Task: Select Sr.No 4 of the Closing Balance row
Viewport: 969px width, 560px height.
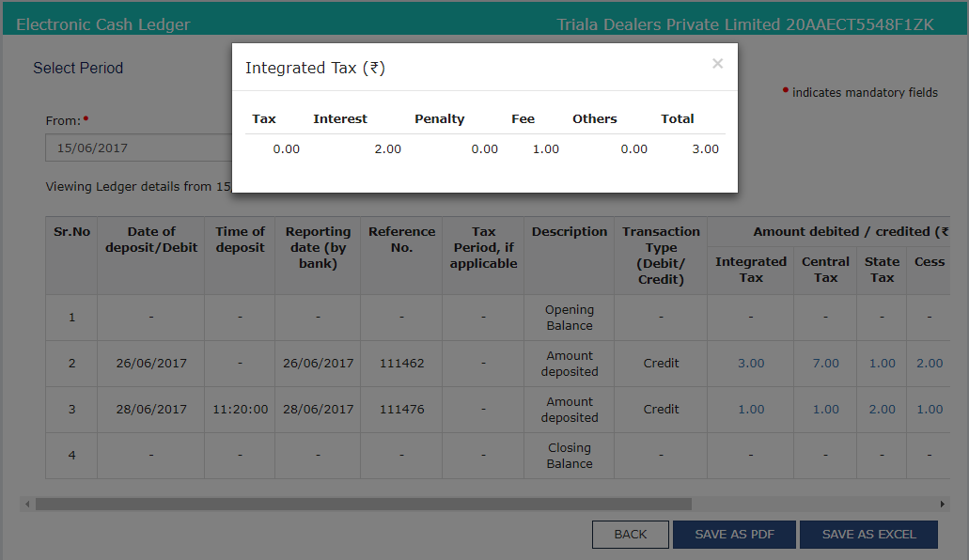Action: tap(70, 456)
